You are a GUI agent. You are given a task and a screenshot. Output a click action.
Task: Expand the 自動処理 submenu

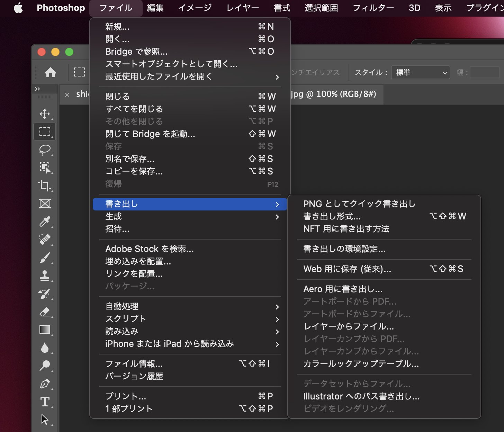click(x=190, y=306)
